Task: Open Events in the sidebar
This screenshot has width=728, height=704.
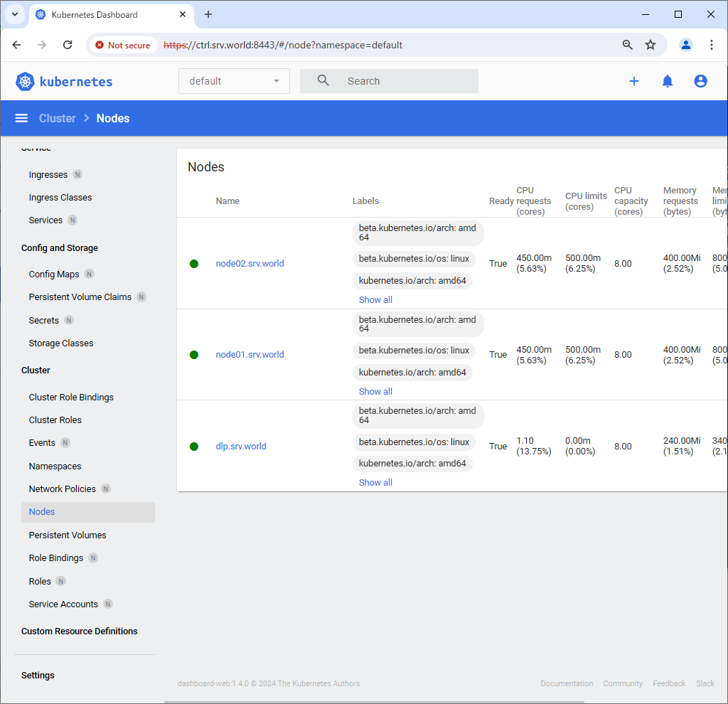Action: click(x=42, y=442)
